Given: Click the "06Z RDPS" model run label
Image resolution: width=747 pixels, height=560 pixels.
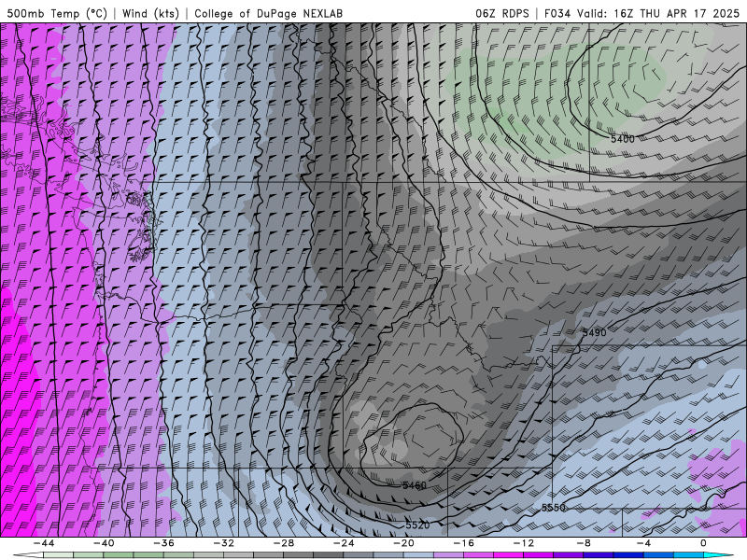Looking at the screenshot, I should [x=502, y=14].
